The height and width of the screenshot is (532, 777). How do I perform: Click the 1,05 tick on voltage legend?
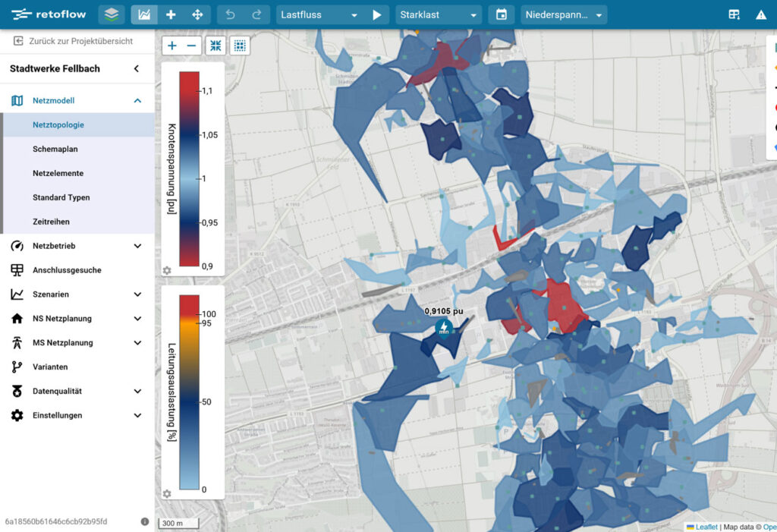[209, 135]
